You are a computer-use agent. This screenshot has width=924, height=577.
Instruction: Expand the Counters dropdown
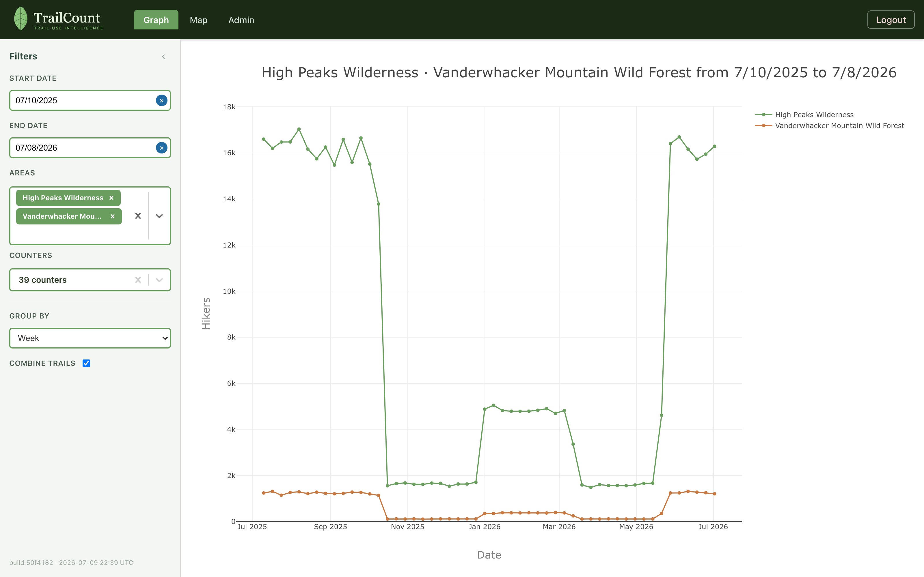160,280
